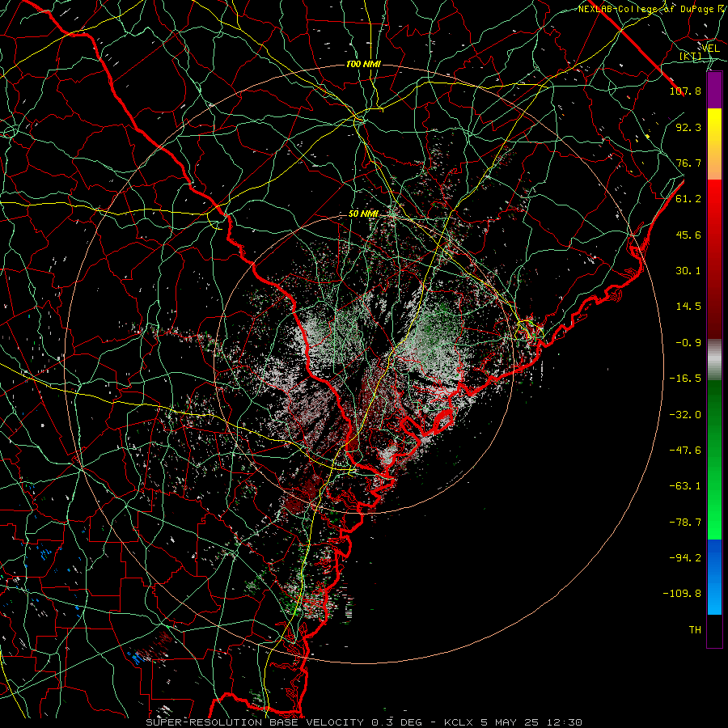Click the blue segment of the color bar

click(714, 577)
